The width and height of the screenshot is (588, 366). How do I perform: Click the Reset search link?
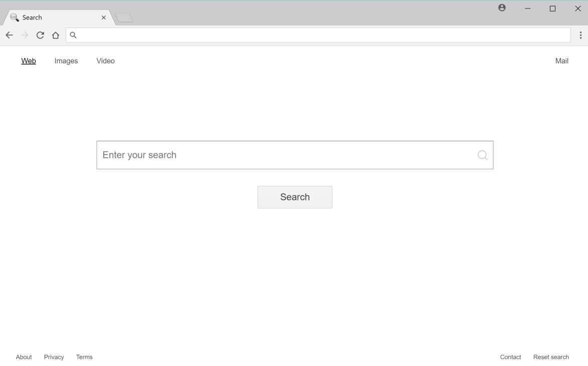coord(551,356)
